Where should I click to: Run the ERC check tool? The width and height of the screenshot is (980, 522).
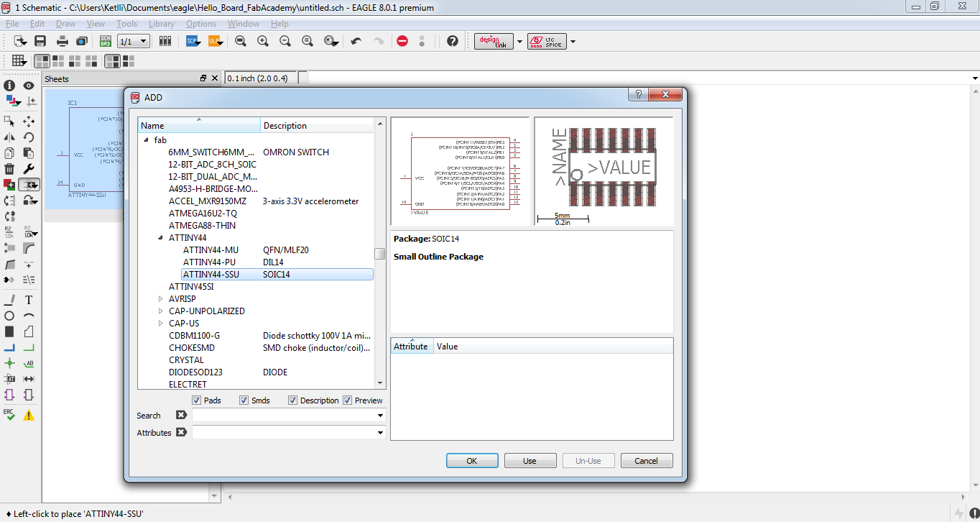pos(9,415)
